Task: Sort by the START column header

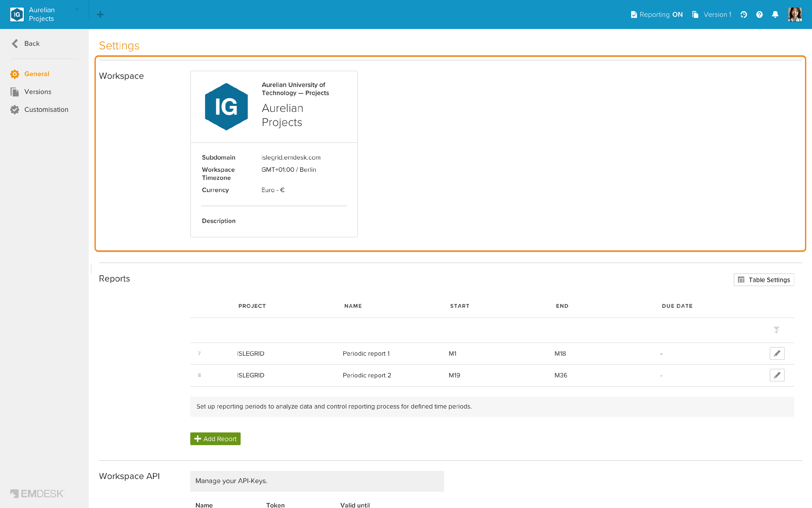Action: click(460, 306)
